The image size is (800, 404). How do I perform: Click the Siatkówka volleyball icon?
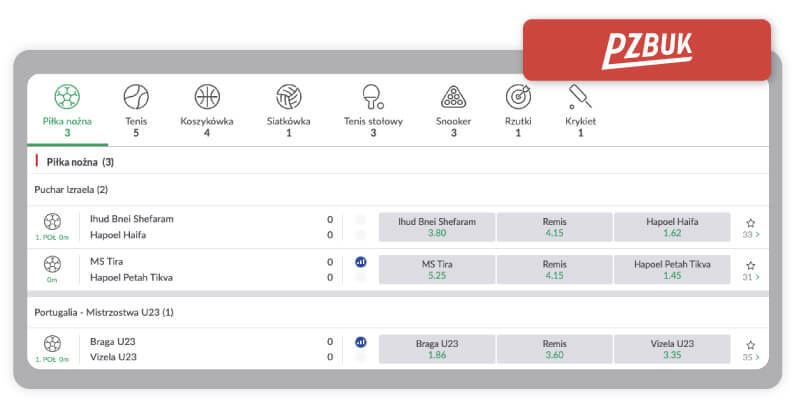[x=289, y=97]
